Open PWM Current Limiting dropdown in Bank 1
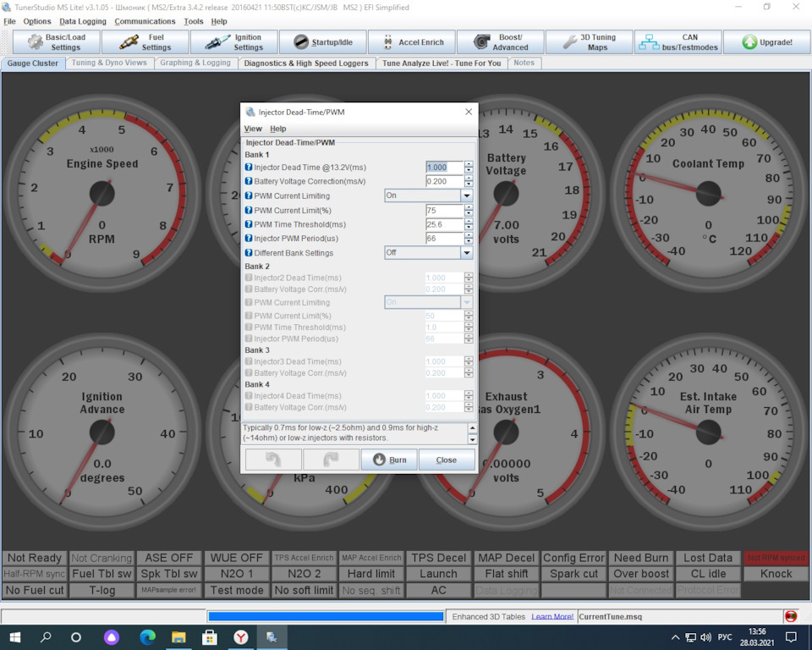Screen dimensions: 812x650 point(428,196)
